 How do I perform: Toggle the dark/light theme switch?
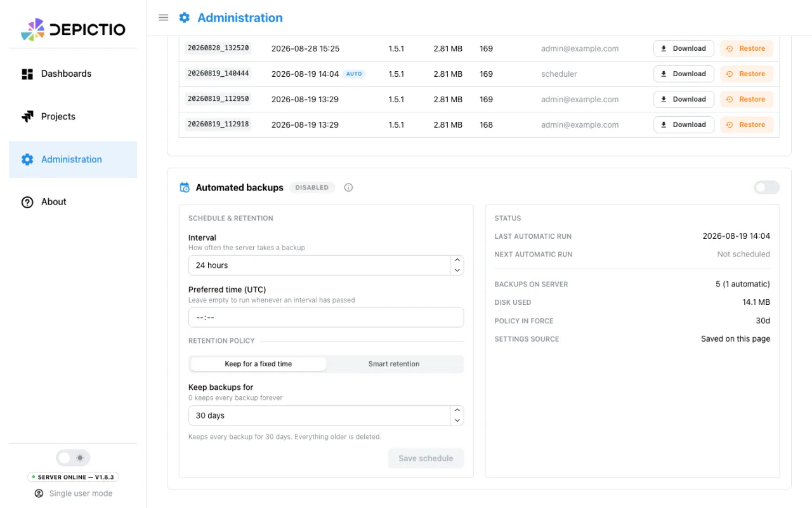(x=73, y=458)
